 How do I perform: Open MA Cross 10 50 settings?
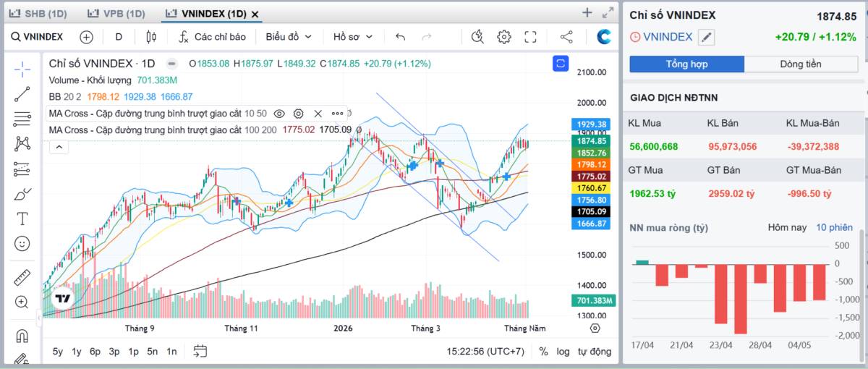298,113
